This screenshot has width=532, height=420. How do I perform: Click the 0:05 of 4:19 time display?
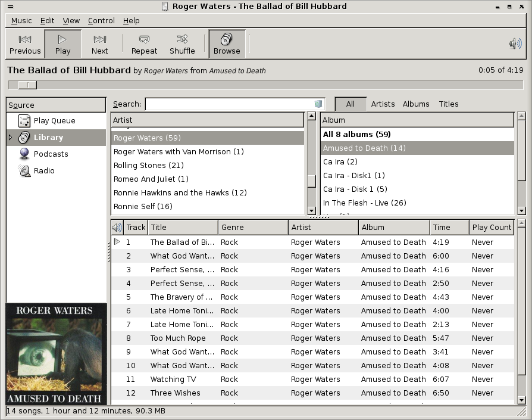pos(501,70)
